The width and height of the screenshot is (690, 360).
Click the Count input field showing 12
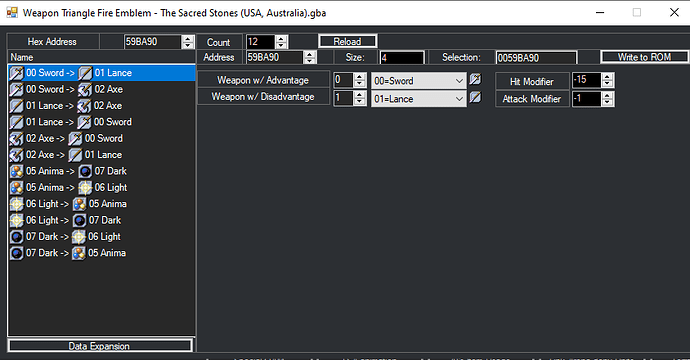(x=261, y=42)
